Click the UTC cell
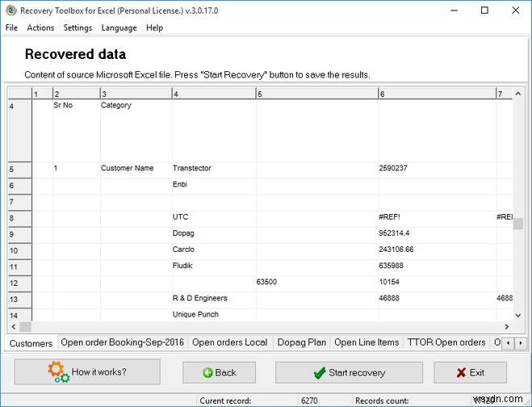The width and height of the screenshot is (532, 407). [214, 219]
